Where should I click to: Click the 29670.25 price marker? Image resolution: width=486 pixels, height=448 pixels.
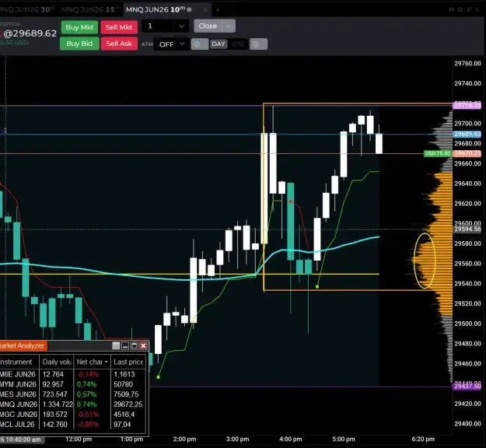(x=467, y=153)
